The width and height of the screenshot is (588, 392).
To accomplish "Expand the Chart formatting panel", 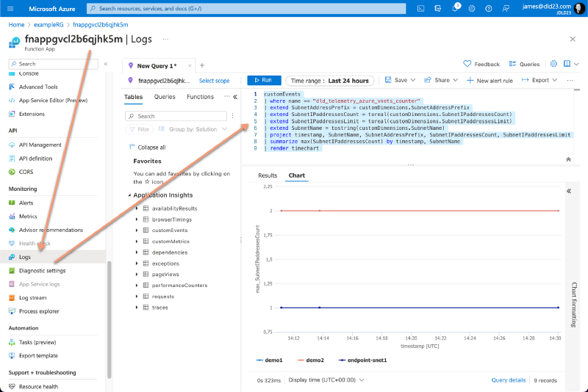I will tap(569, 191).
